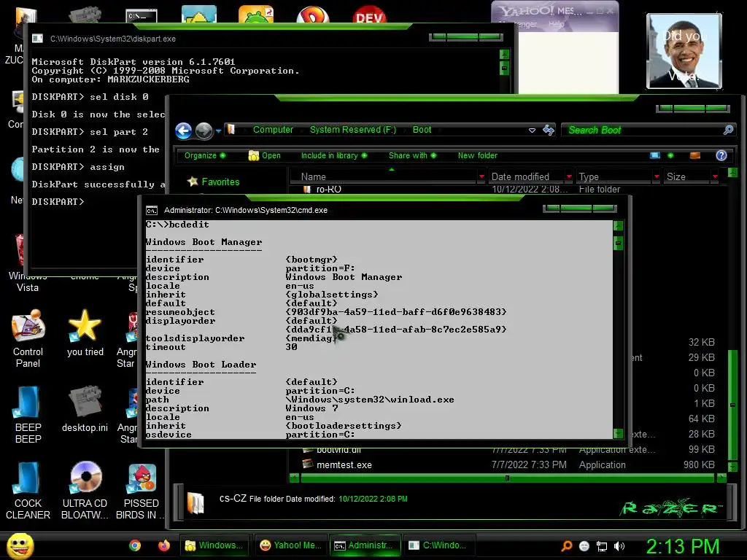Launch Firefox from the taskbar
Screen dimensions: 747x560
click(164, 545)
